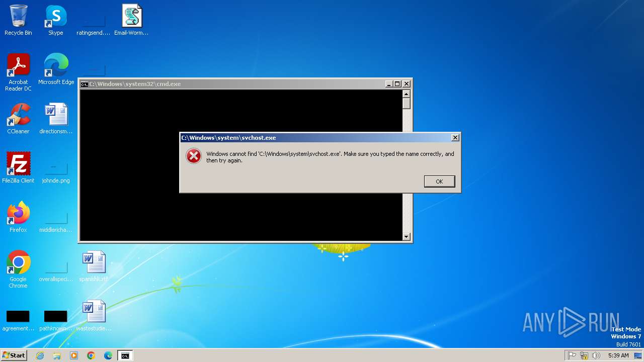This screenshot has height=362, width=644.
Task: Click OK in the svchost.exe error dialog
Action: coord(439,182)
